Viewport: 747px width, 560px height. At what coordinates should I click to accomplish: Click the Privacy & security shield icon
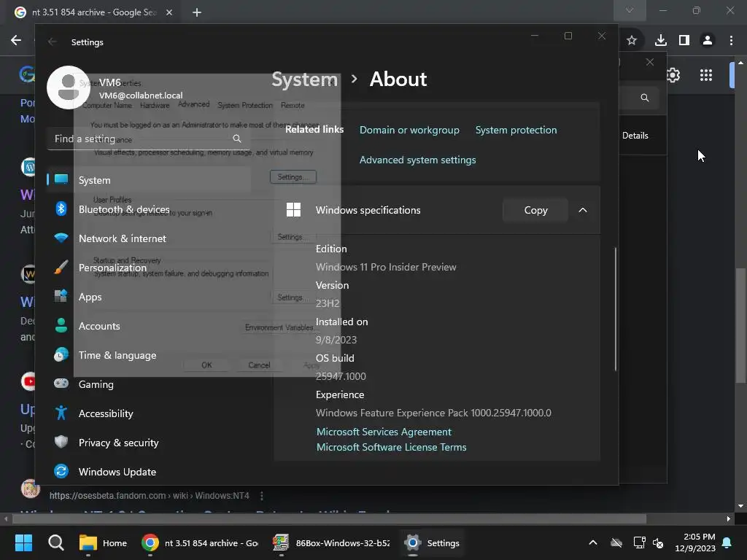61,442
